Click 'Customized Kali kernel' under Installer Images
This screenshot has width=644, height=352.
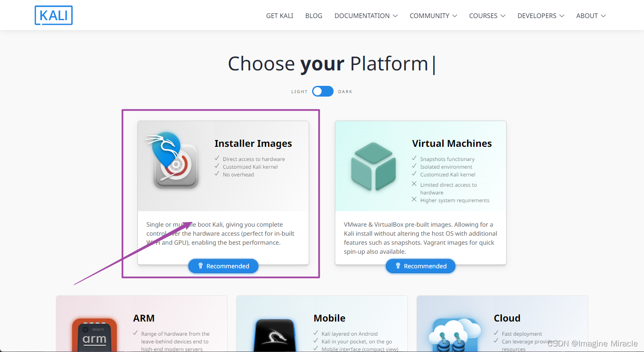click(x=250, y=167)
